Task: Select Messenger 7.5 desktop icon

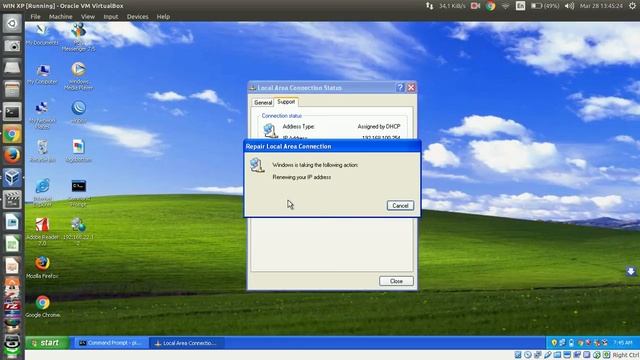Action: pos(78,37)
